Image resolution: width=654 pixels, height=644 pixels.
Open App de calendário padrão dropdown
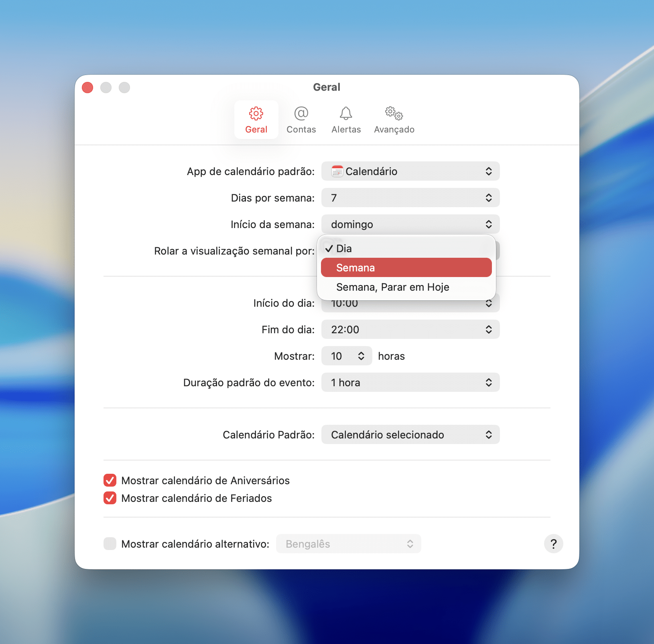(x=410, y=171)
